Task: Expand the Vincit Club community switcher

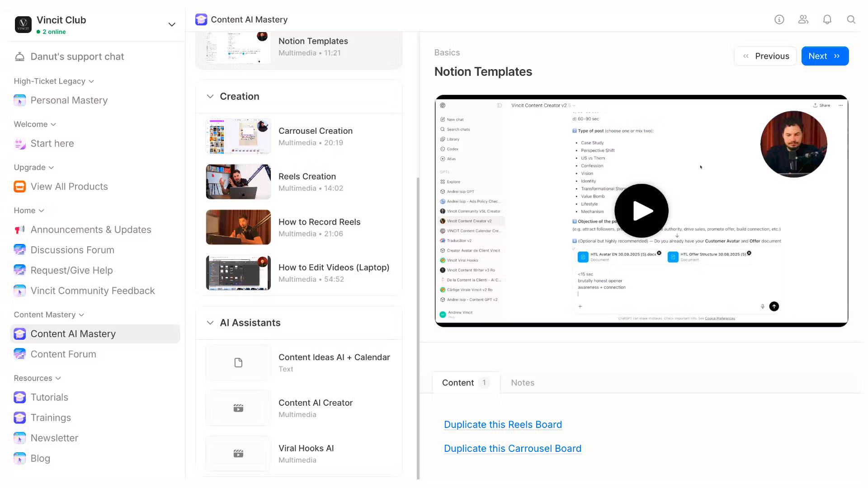Action: 172,24
